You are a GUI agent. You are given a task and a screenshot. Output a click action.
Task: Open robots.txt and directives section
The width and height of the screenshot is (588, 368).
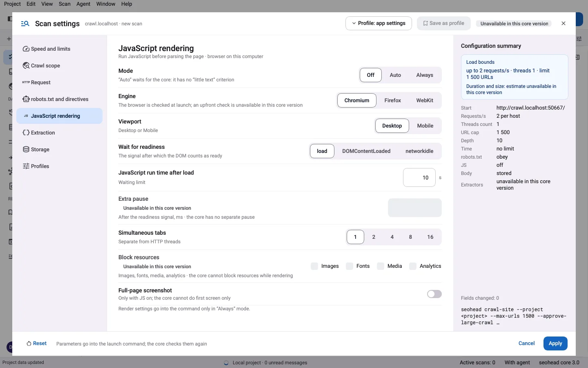point(59,99)
